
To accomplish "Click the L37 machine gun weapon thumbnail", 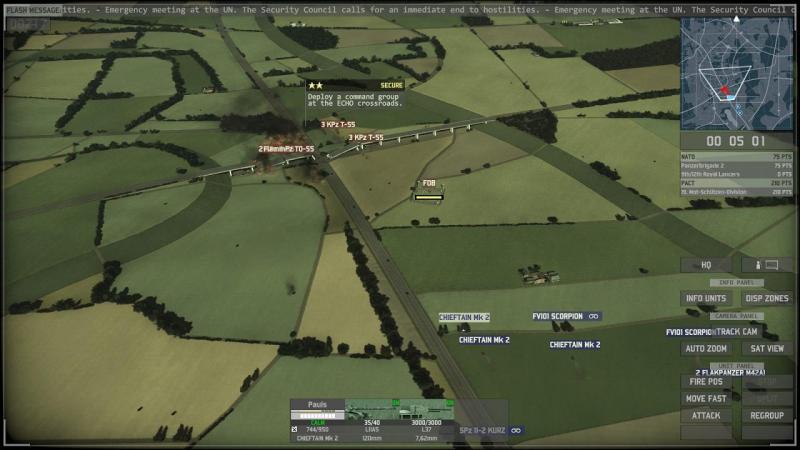I will point(427,410).
